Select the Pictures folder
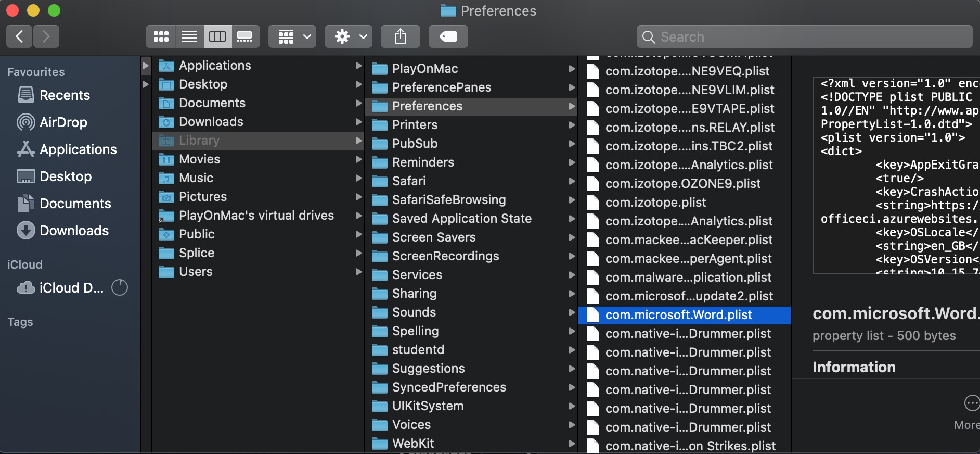Viewport: 980px width, 454px height. click(x=258, y=197)
